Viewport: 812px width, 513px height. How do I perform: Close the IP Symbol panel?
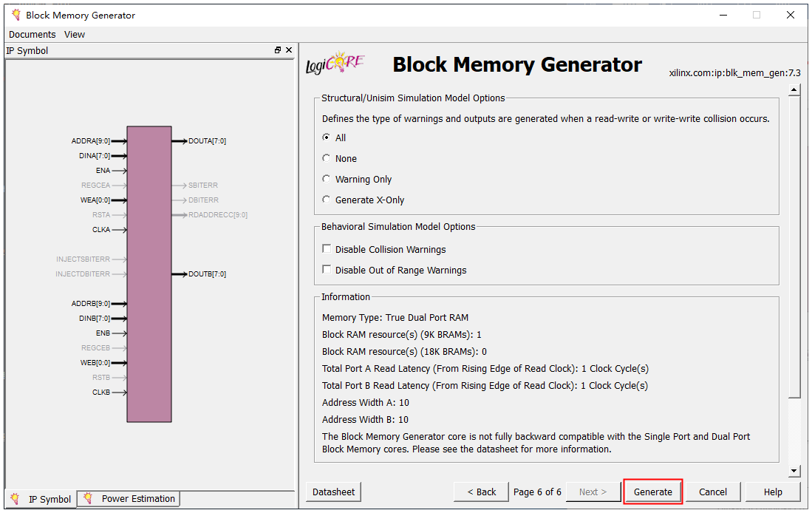289,50
